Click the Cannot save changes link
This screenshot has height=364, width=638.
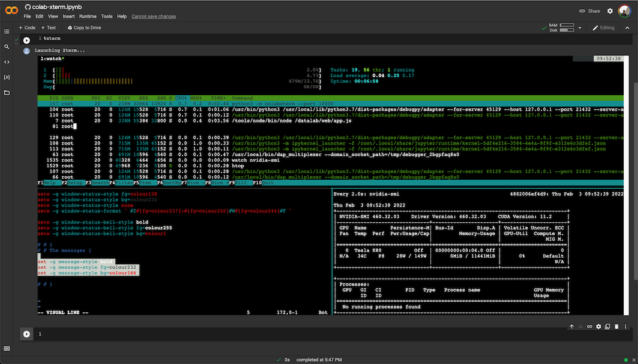[153, 16]
